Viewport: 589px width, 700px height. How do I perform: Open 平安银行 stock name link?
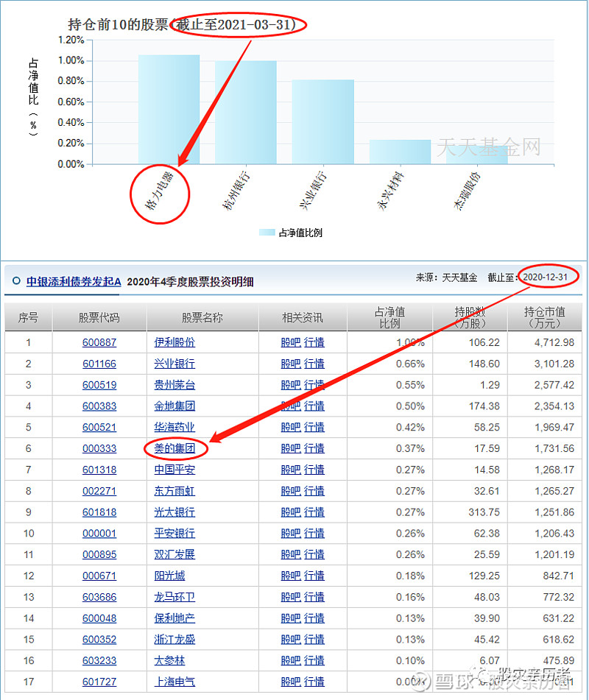[x=174, y=533]
